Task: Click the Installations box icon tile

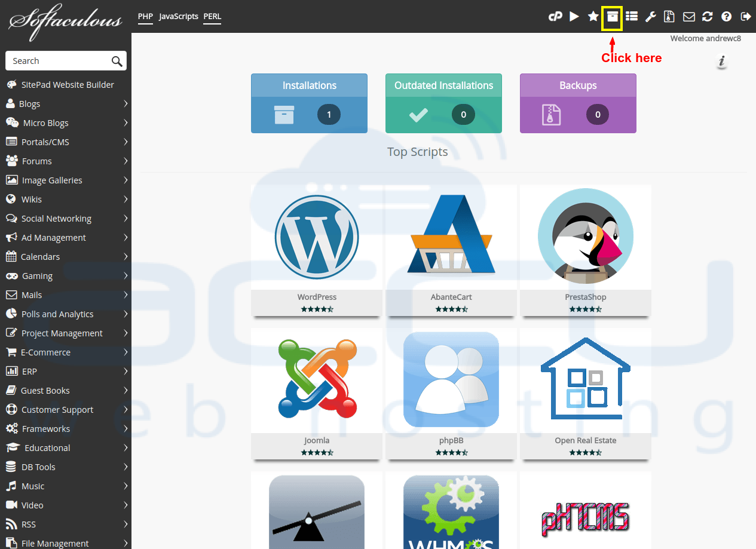Action: [284, 115]
